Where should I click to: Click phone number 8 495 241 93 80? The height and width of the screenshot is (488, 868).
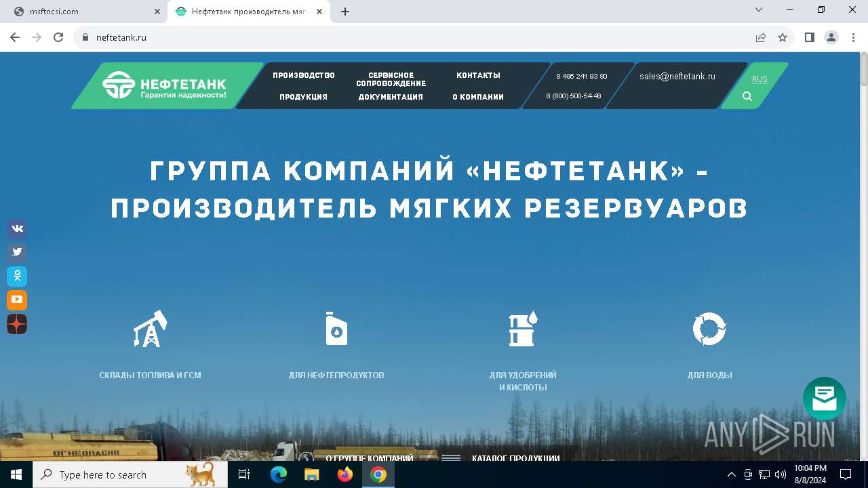click(582, 77)
